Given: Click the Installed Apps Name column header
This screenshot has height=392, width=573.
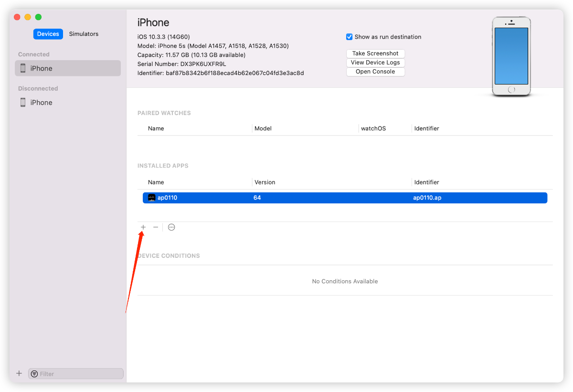Looking at the screenshot, I should [x=156, y=182].
